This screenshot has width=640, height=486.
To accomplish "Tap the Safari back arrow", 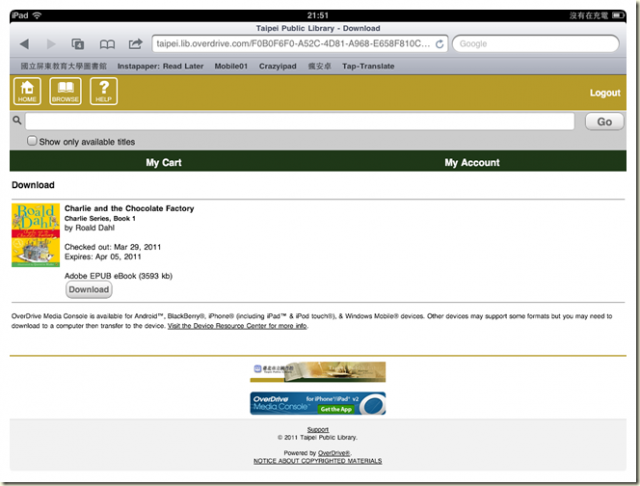I will (24, 44).
